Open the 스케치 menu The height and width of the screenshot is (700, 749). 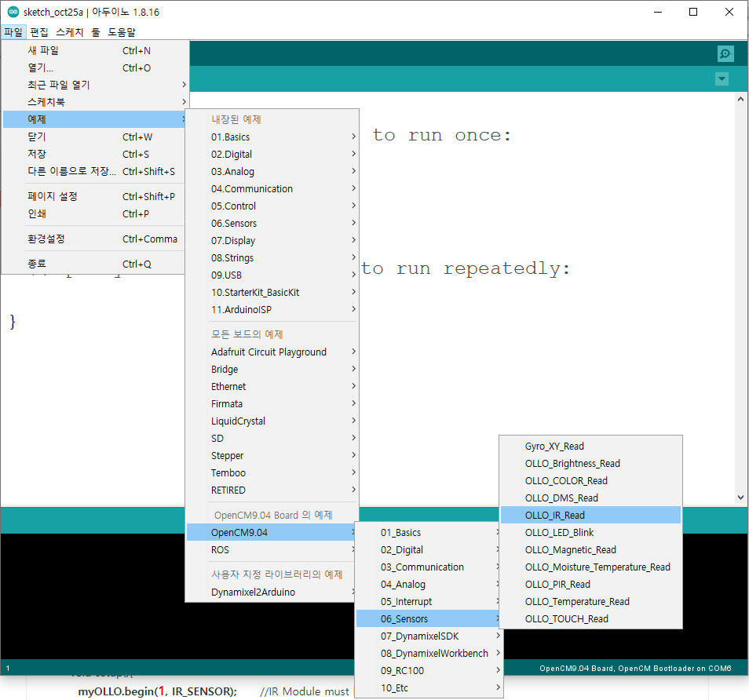[69, 32]
